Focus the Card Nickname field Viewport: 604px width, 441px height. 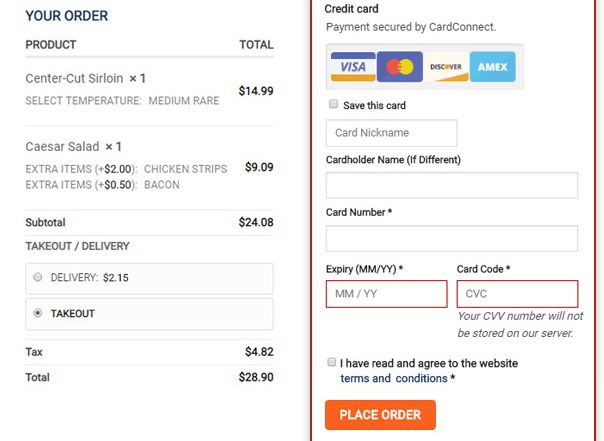tap(391, 133)
